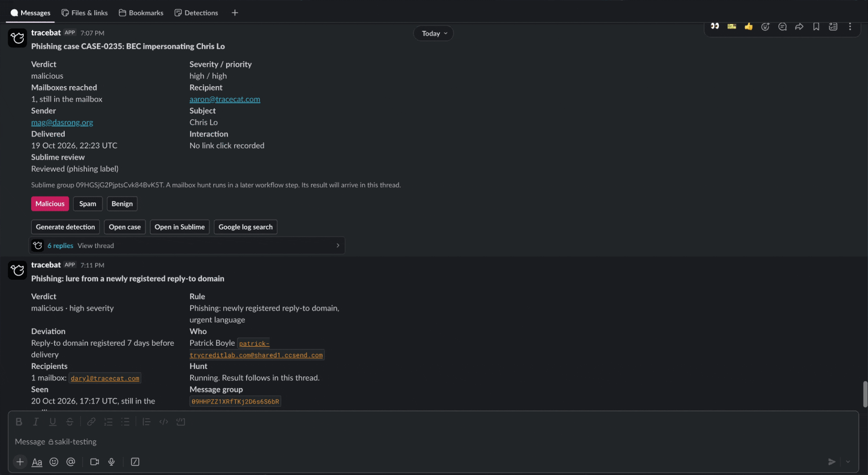Open the Today date jump dropdown
Viewport: 868px width, 475px height.
434,33
